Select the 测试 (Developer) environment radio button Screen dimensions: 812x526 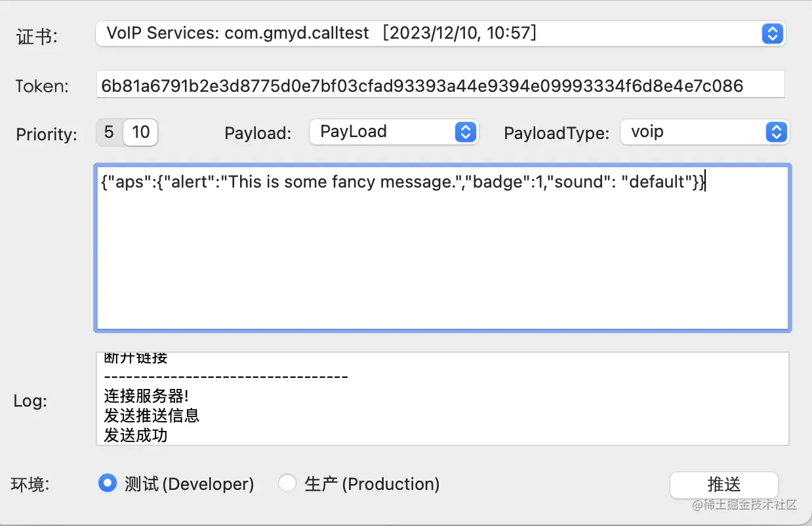point(107,483)
